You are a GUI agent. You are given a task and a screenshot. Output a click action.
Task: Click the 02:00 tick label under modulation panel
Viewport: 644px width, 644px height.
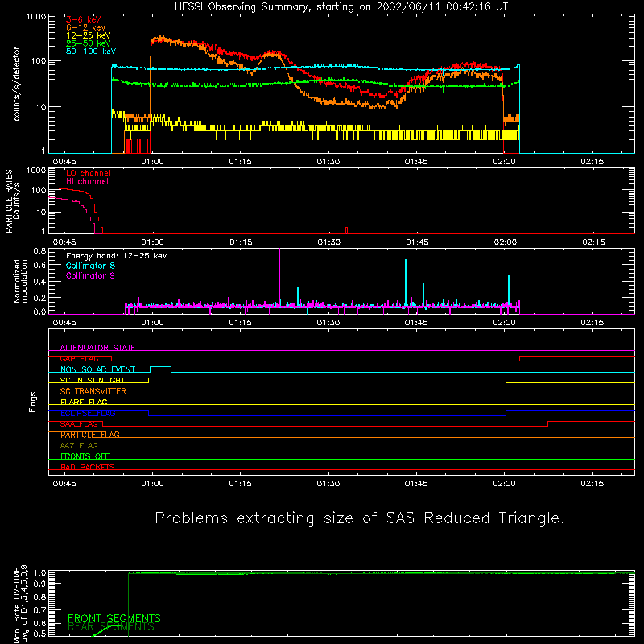[x=505, y=323]
